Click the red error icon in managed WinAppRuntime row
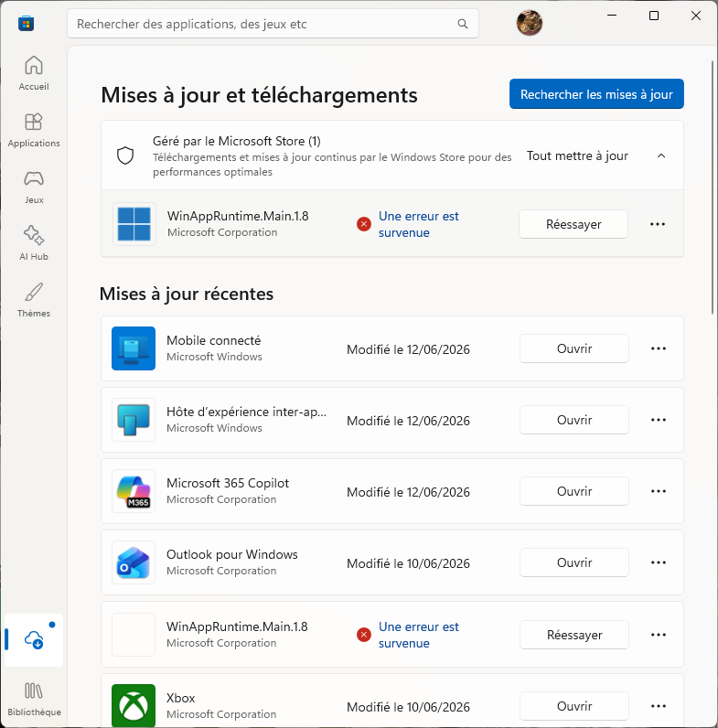This screenshot has width=718, height=728. [364, 224]
